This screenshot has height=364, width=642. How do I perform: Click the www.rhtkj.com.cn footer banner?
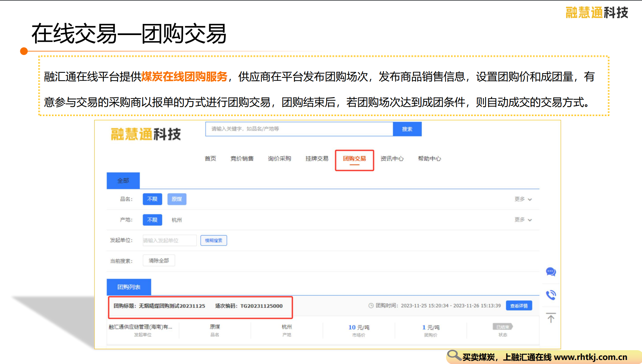[x=543, y=357]
